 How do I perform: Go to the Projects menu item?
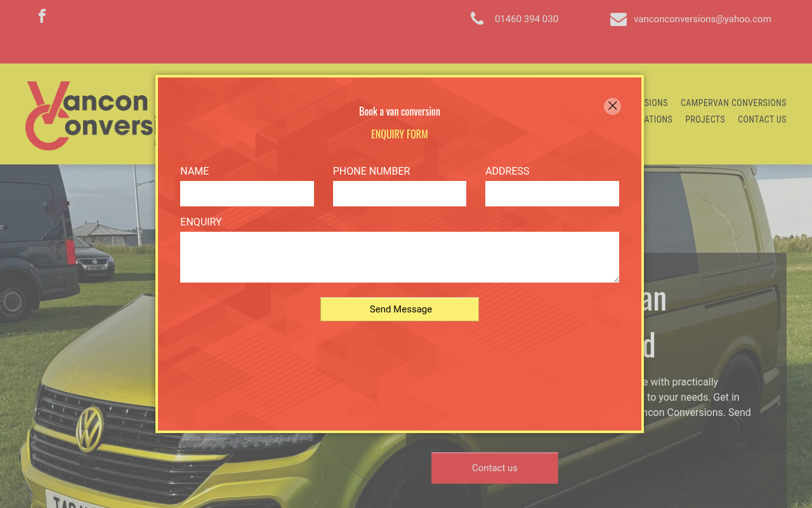705,119
